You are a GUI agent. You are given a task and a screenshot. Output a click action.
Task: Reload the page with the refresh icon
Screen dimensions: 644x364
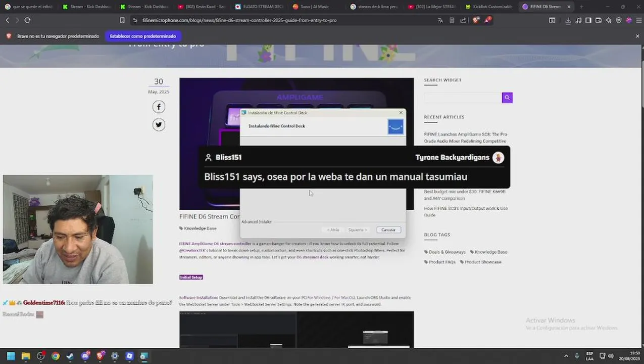click(27, 20)
